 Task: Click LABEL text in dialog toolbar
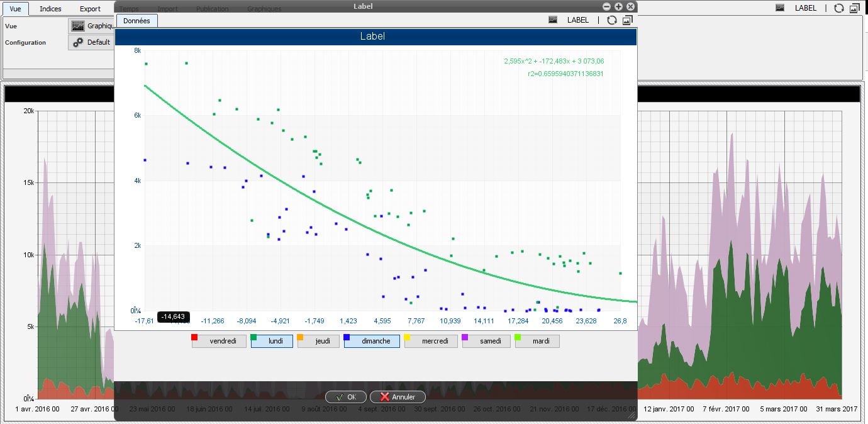pos(578,20)
